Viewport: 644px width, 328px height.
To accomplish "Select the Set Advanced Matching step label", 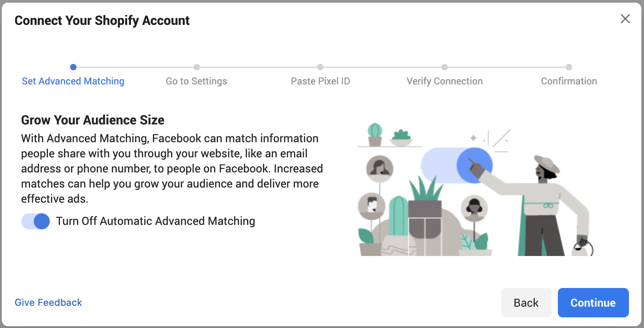I will pos(73,81).
